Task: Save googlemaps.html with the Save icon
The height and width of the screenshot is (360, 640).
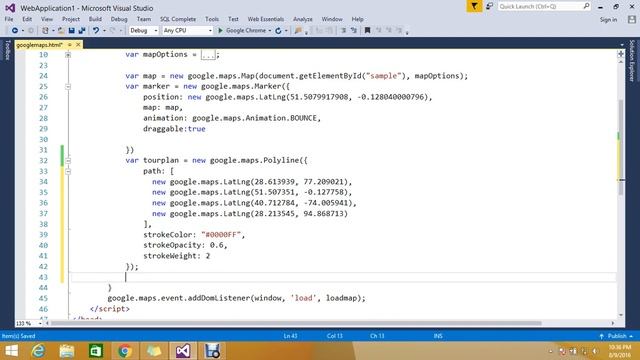Action: (71, 31)
